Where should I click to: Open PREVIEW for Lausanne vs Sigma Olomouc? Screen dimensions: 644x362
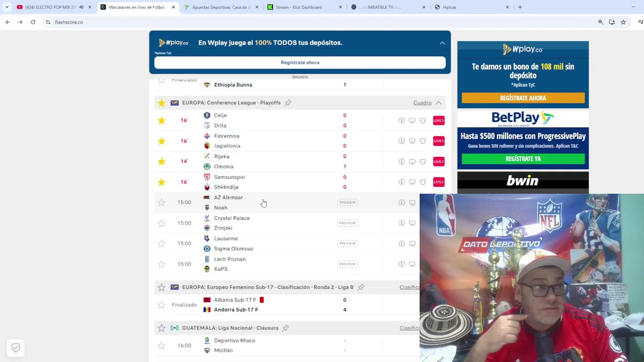pos(347,243)
